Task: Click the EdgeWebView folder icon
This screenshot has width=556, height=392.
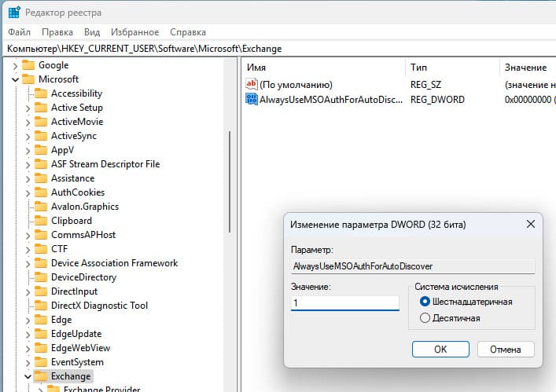Action: pos(41,348)
